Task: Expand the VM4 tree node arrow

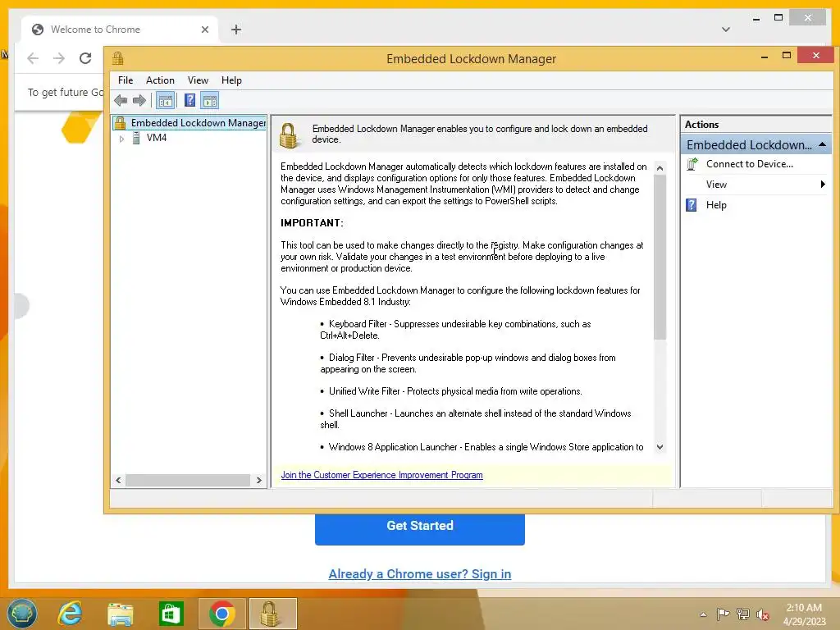Action: [x=121, y=139]
